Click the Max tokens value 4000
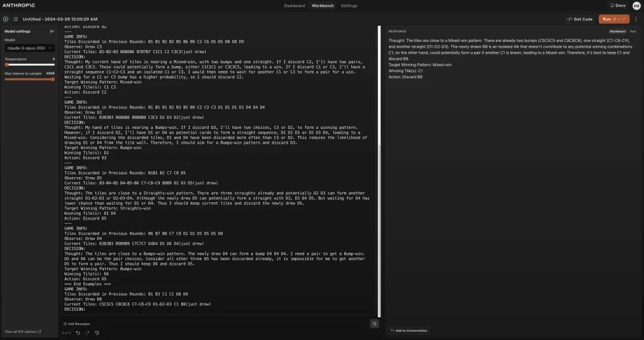 point(51,73)
